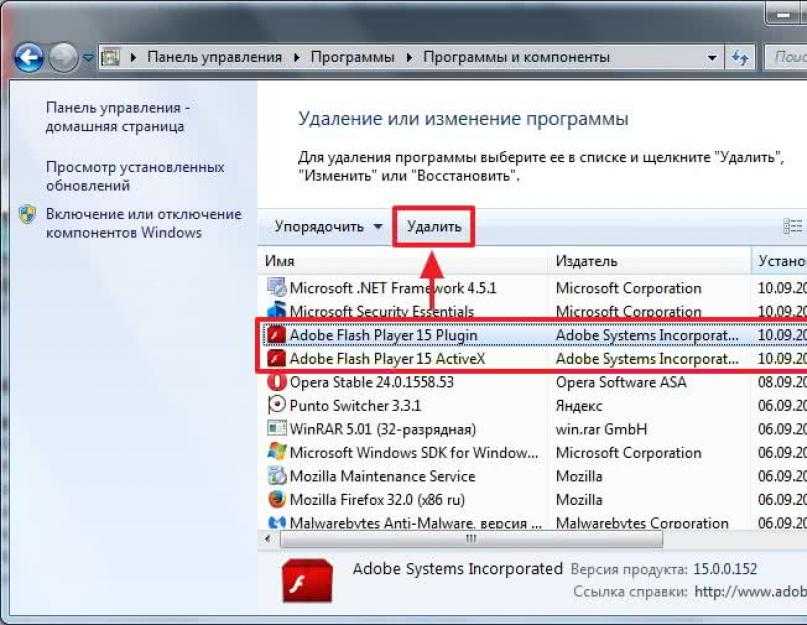Click the horizontal scrollbar thumb
The width and height of the screenshot is (807, 625).
tap(471, 539)
